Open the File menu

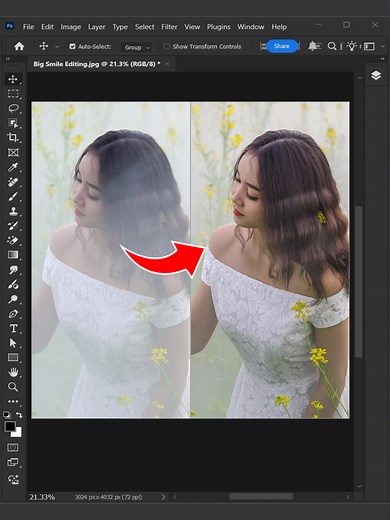point(28,27)
